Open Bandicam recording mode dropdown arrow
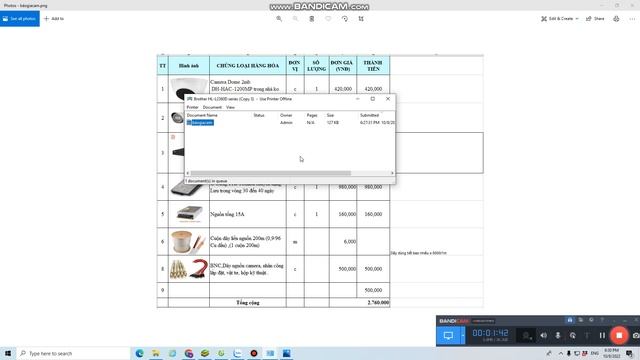Viewport: 640px width, 360px height. (463, 336)
